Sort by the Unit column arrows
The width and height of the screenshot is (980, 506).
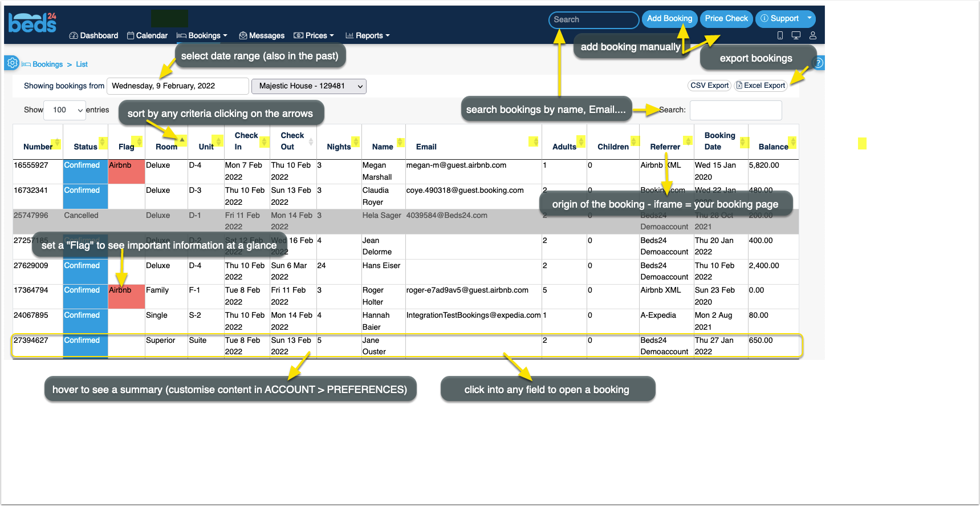click(218, 141)
